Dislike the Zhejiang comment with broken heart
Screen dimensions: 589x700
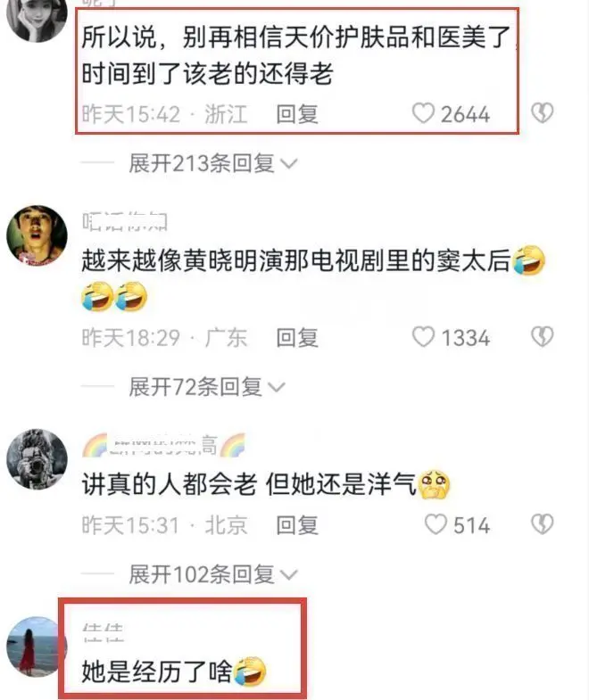coord(542,113)
